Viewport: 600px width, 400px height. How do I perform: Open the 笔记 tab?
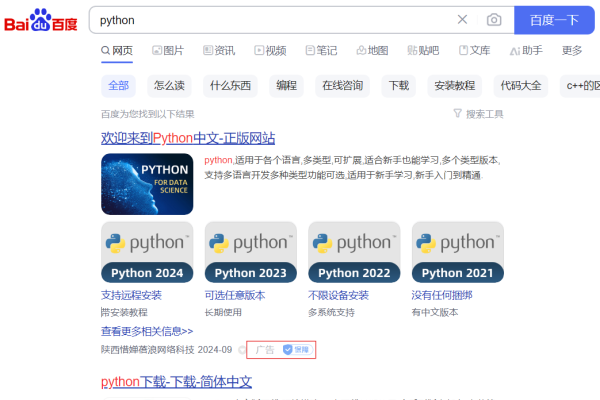[321, 51]
